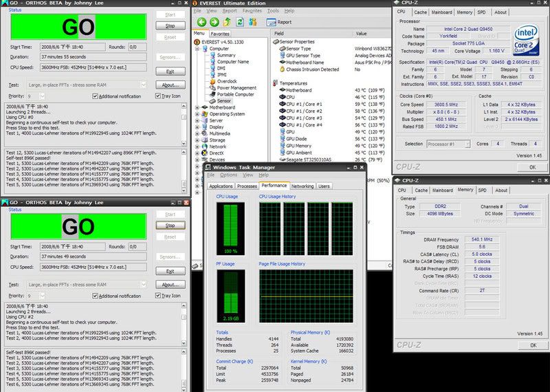The image size is (550, 392).
Task: Open the Networking tab in Task Manager
Action: point(302,186)
